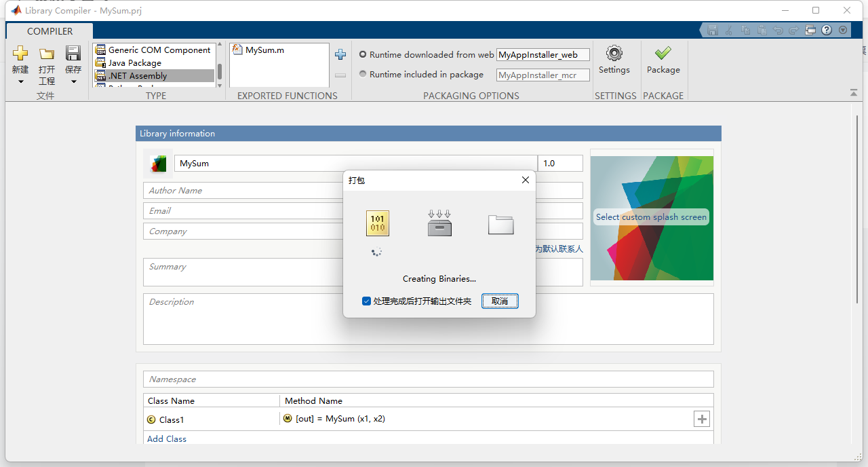Click the redo arrow icon

pos(793,30)
